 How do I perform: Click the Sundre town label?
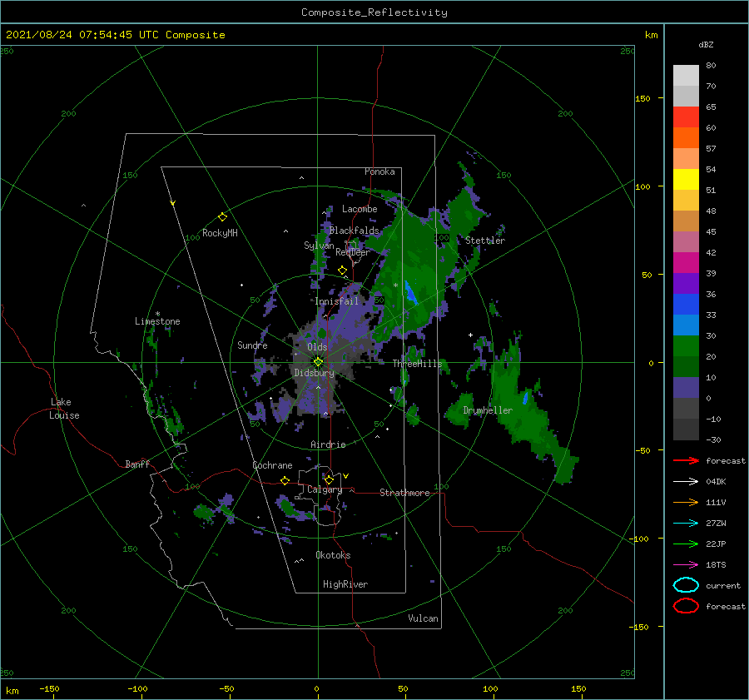click(x=252, y=345)
